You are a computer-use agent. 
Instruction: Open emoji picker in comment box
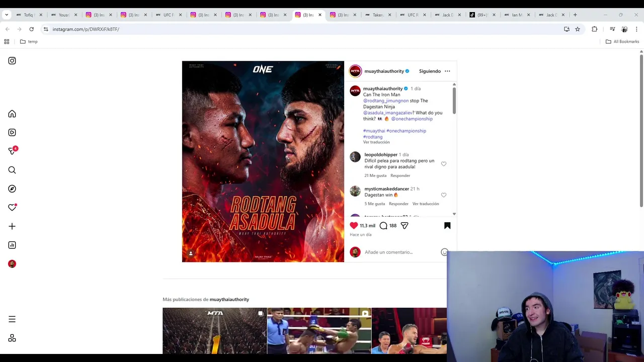[x=444, y=252]
